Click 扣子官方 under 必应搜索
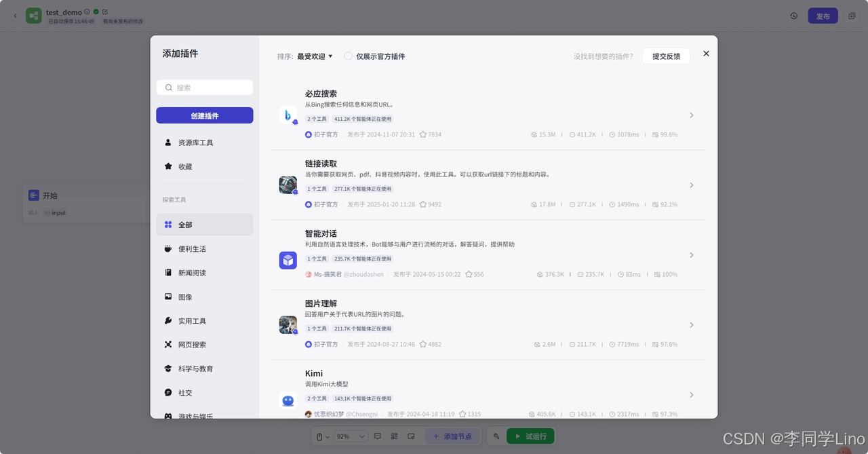Viewport: 868px width, 454px height. 325,134
